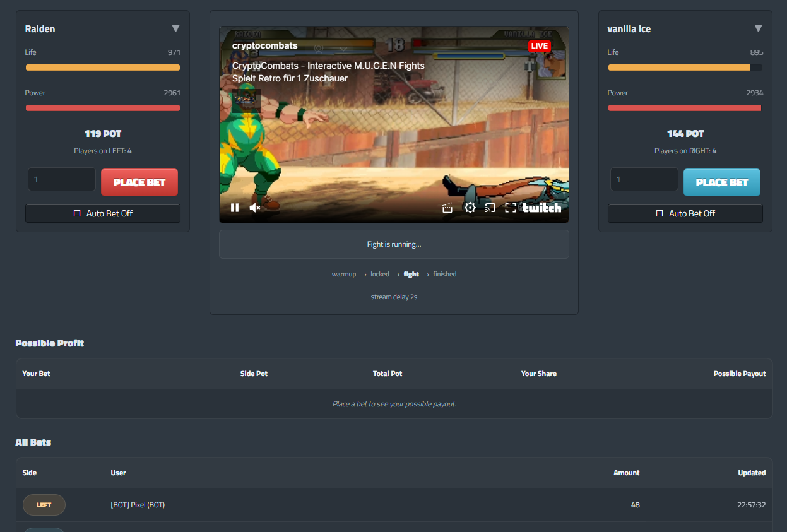
Task: Click the Your Share column header
Action: coord(539,374)
